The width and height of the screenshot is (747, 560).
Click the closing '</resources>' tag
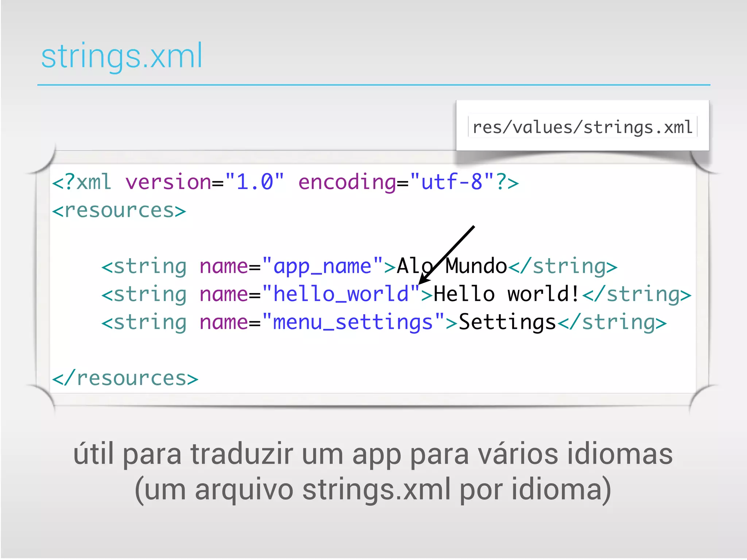coord(125,378)
